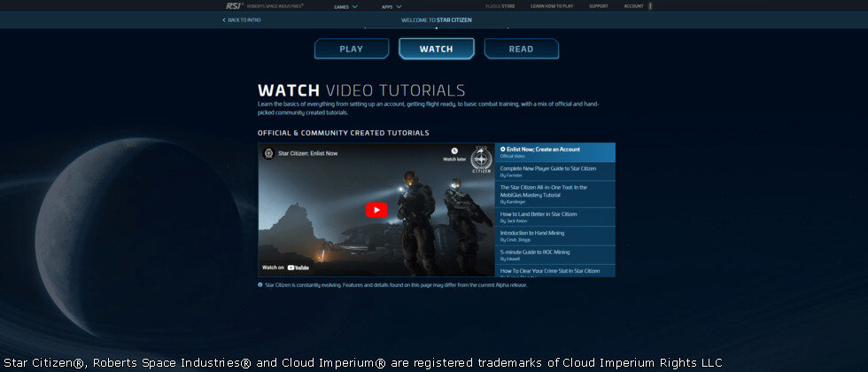Select How To Clear Your Crime Stat video

click(x=554, y=271)
